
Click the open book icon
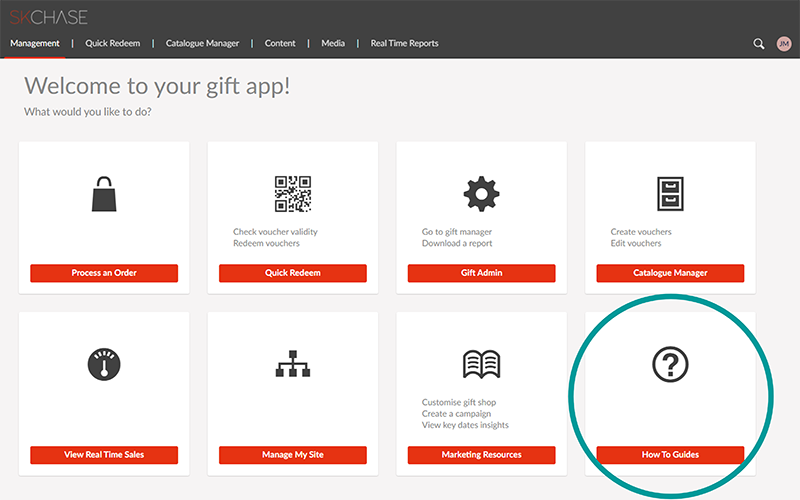pyautogui.click(x=481, y=364)
